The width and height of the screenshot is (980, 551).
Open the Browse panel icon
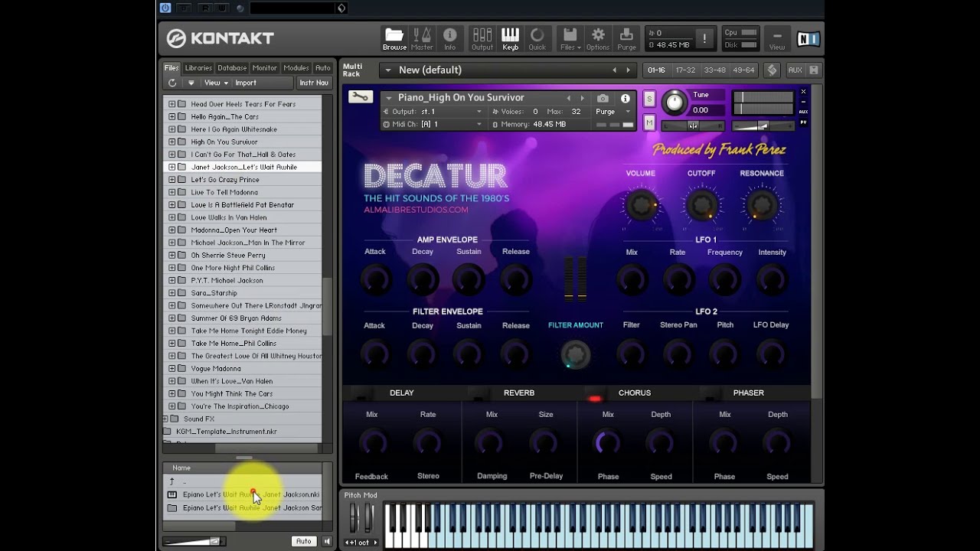point(394,38)
